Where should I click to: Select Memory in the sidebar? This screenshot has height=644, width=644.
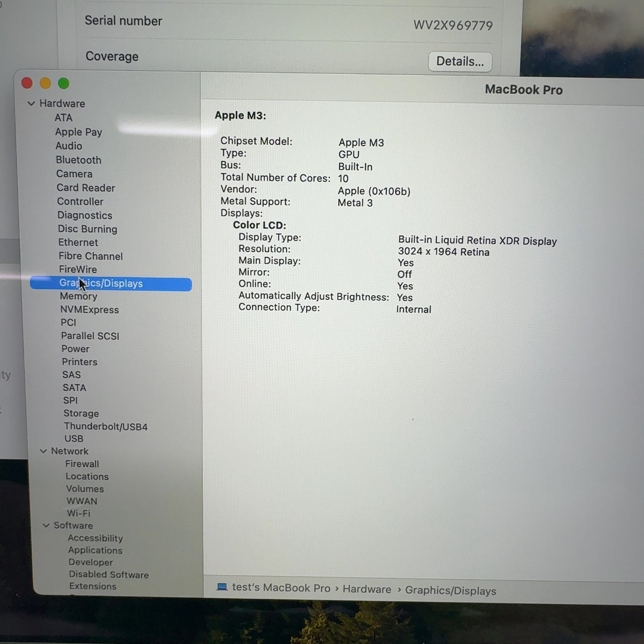(78, 296)
